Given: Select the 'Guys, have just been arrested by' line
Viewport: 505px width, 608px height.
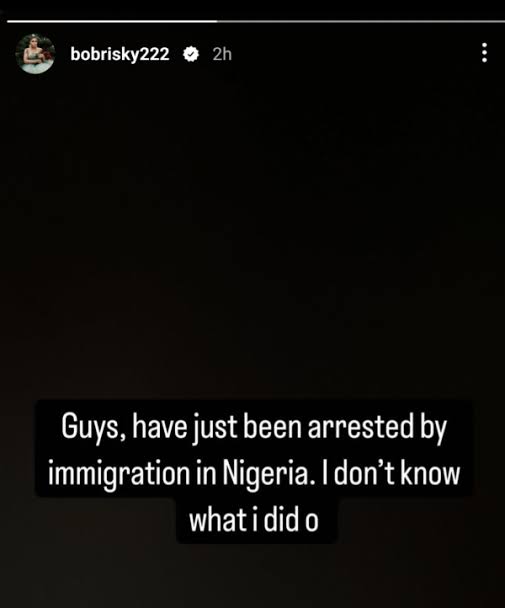Looking at the screenshot, I should point(254,428).
